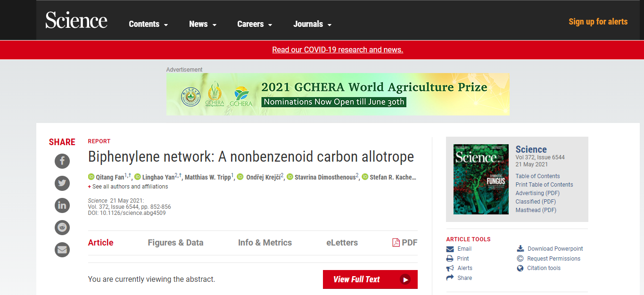644x295 pixels.
Task: Open Classified (PDF) link
Action: 535,202
